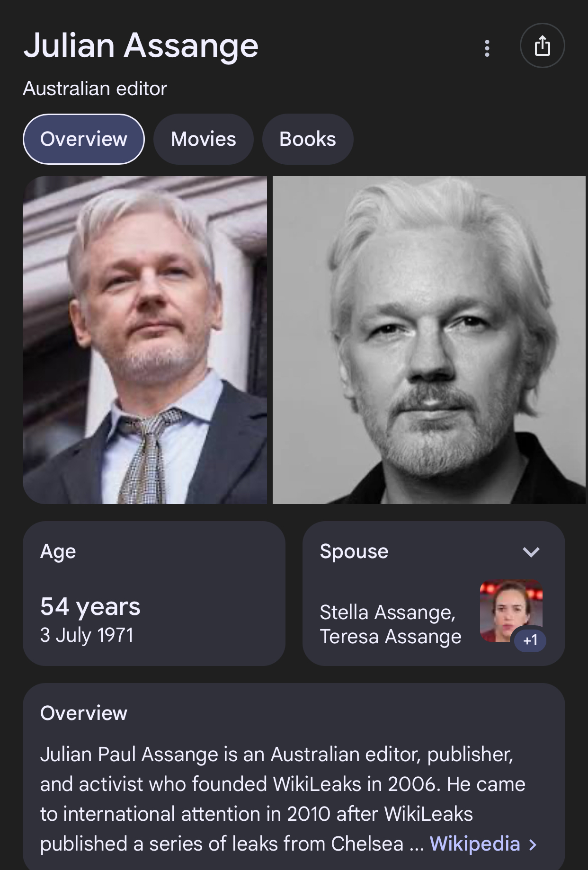The height and width of the screenshot is (870, 588).
Task: Expand the Spouse card chevron
Action: click(531, 552)
